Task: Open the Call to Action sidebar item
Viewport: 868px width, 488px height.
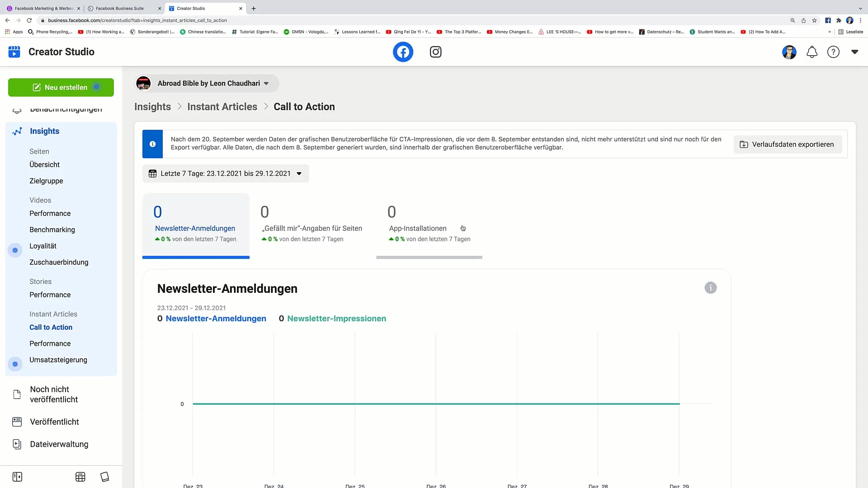Action: click(x=51, y=327)
